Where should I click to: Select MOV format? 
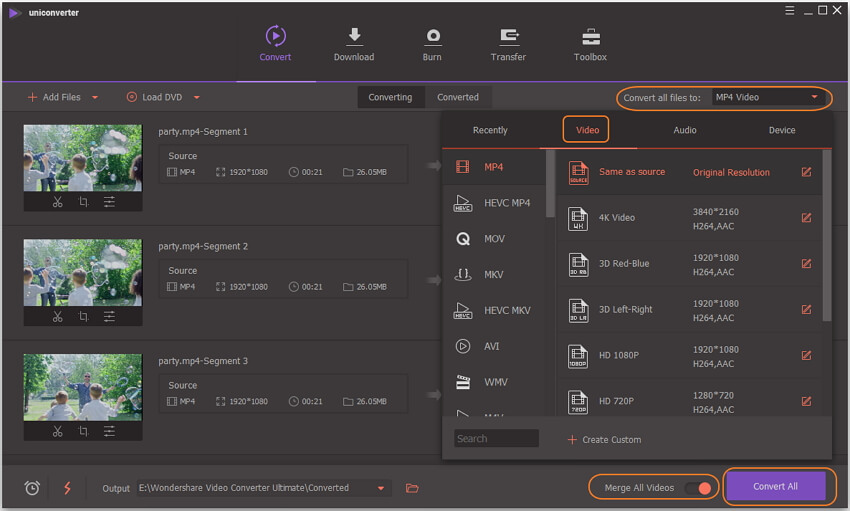(494, 238)
